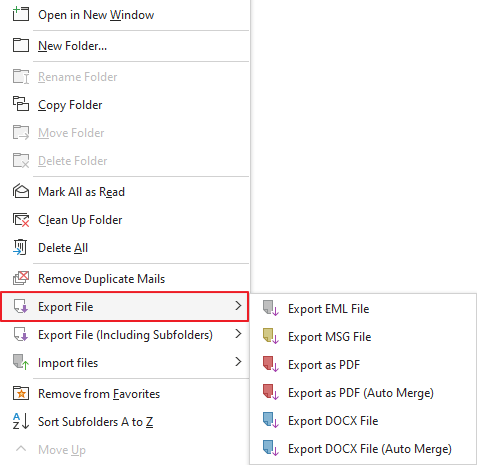Click the New Folder icon
Screen dimensions: 477x465
click(21, 45)
